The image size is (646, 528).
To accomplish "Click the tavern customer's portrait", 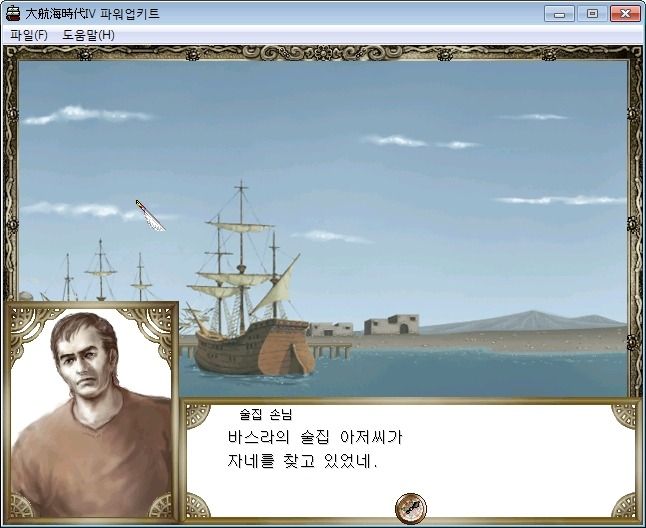I will click(91, 412).
